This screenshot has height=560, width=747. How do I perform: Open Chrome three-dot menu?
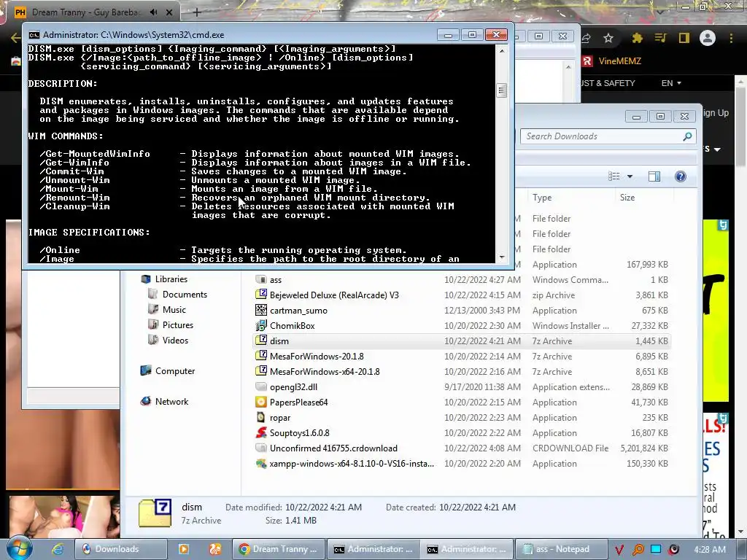click(731, 38)
